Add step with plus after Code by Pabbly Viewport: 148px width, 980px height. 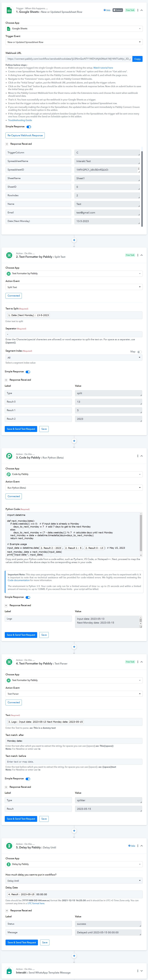click(74, 647)
